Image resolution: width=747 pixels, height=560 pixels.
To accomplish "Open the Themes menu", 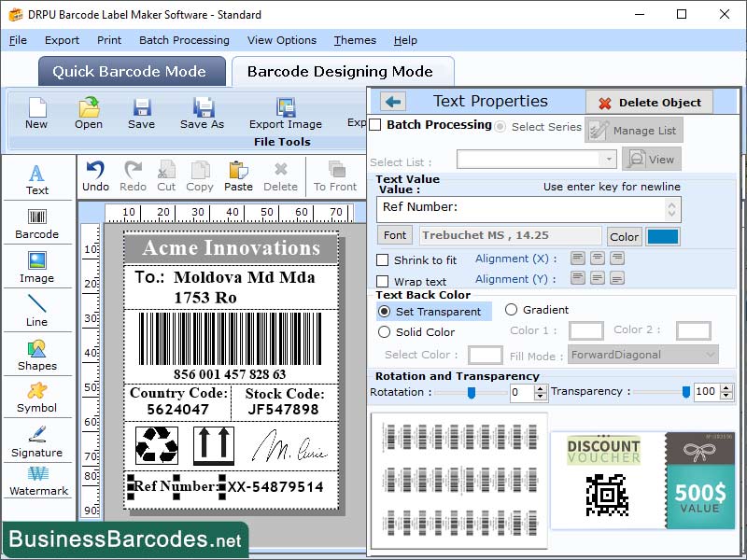I will click(354, 40).
